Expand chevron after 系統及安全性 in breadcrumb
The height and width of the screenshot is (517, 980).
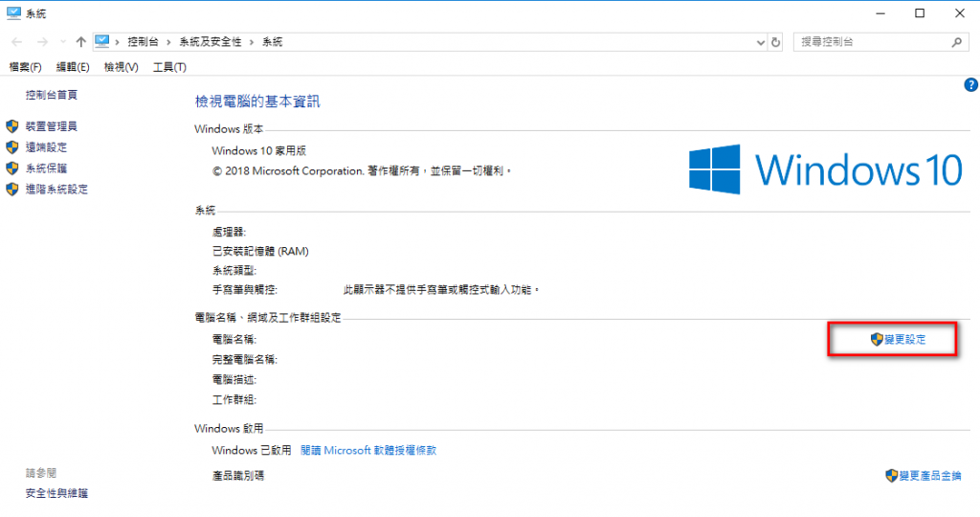[252, 42]
